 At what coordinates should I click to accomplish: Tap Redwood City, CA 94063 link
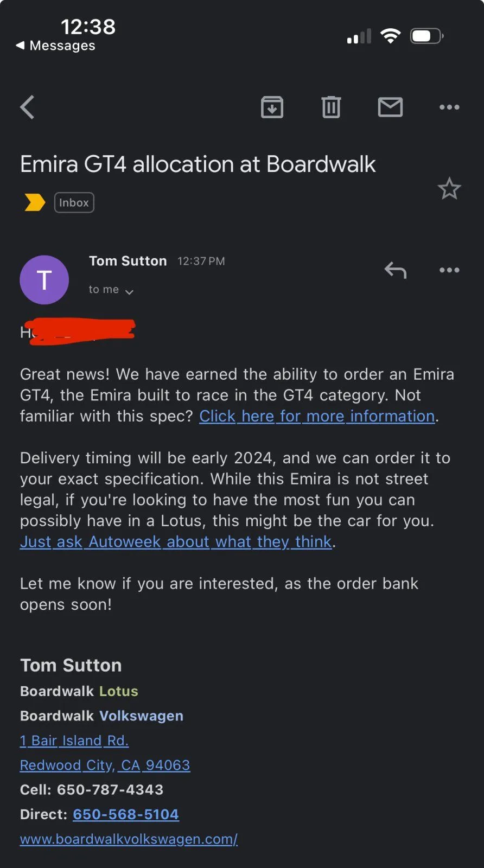105,765
